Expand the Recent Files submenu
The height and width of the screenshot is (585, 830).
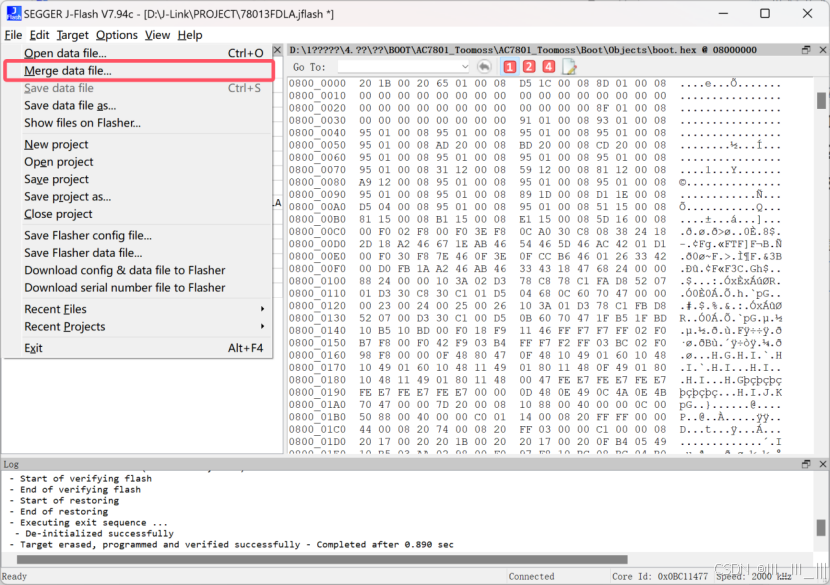click(263, 309)
